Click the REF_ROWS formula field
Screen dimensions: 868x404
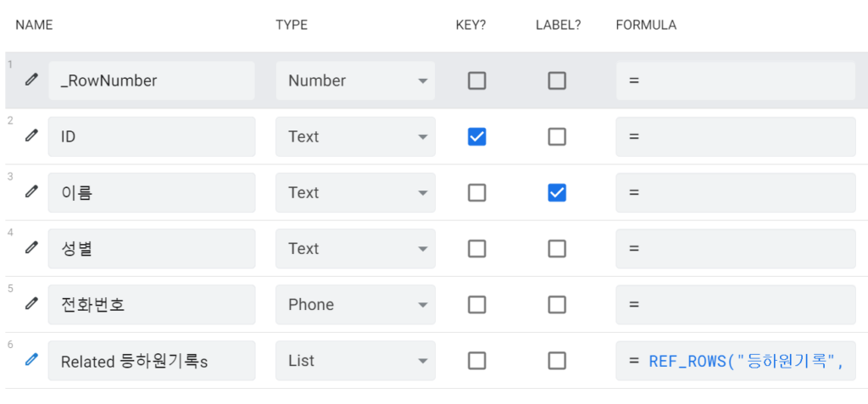pos(736,361)
